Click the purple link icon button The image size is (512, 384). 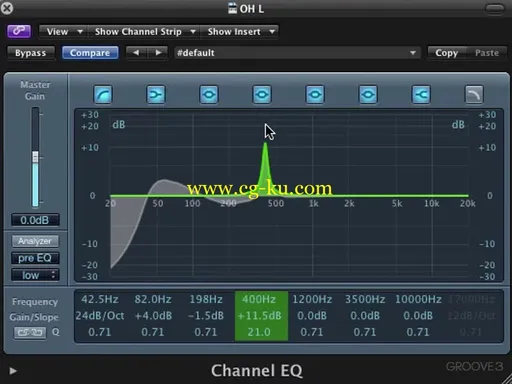pos(19,31)
